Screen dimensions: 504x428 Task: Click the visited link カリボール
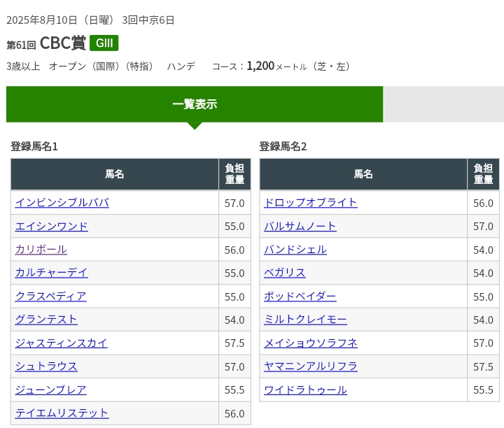coord(41,250)
